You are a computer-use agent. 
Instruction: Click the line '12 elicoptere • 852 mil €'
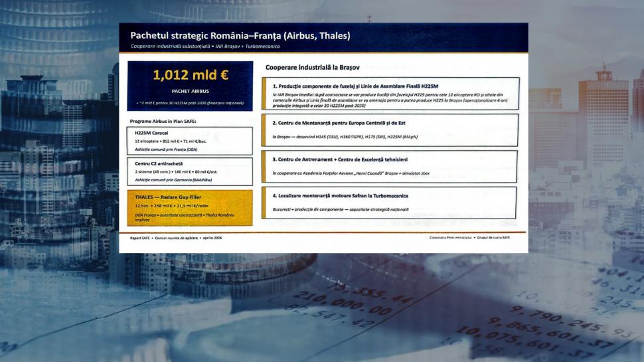[171, 141]
